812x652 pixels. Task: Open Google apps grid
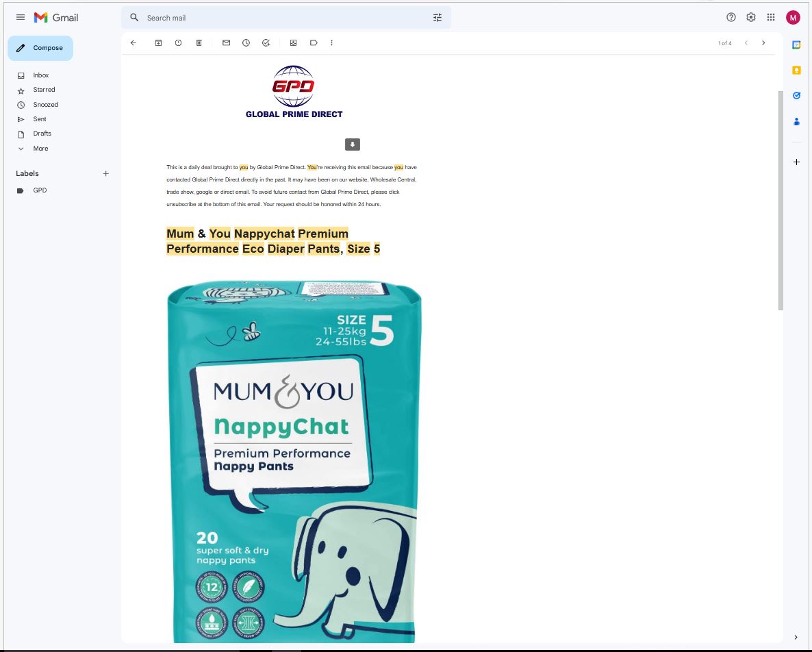click(770, 17)
